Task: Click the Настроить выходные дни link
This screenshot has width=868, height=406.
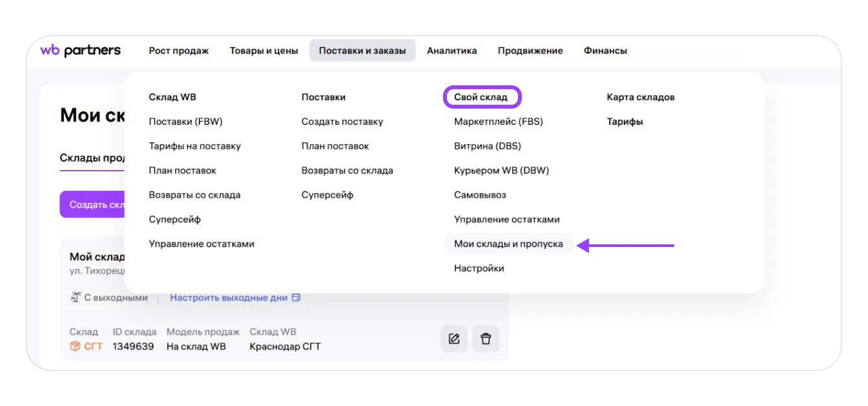Action: pos(229,298)
